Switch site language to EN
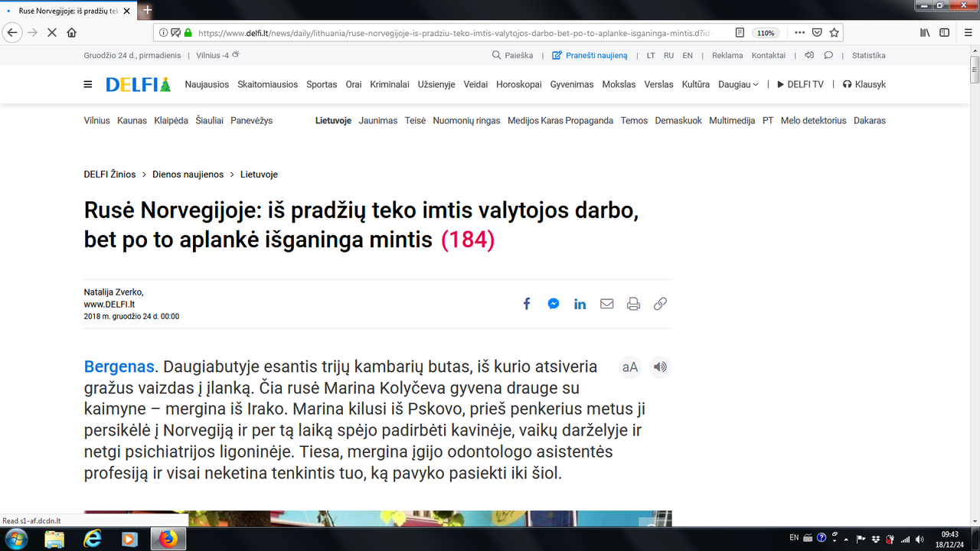Image resolution: width=980 pixels, height=551 pixels. coord(688,56)
